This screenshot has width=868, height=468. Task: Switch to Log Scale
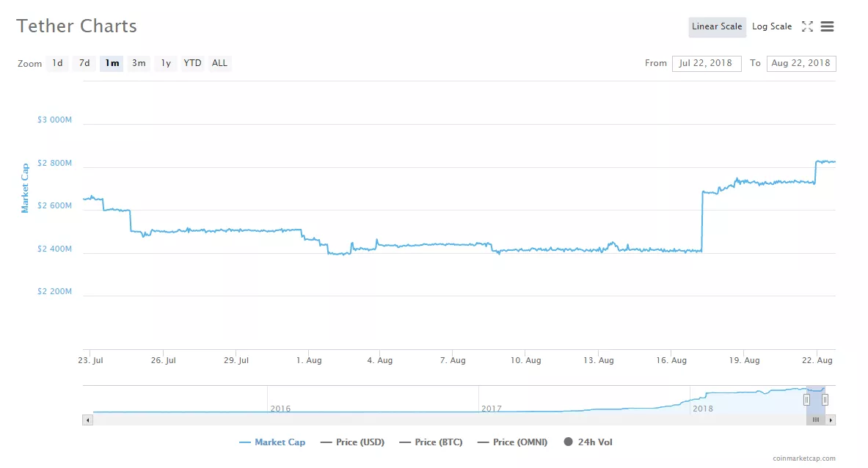coord(771,26)
